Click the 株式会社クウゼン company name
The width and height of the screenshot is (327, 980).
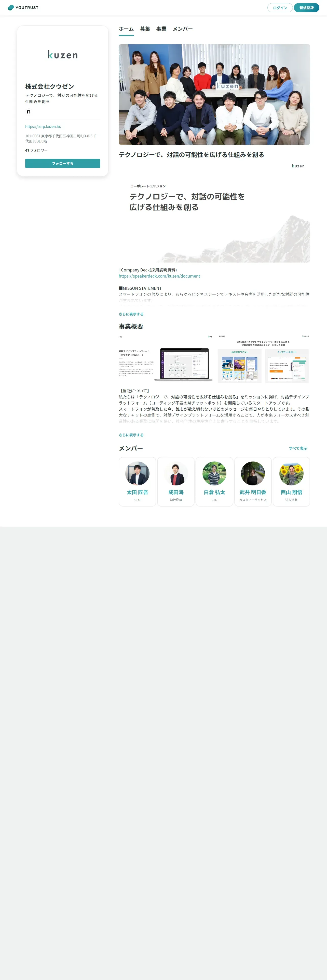click(x=49, y=86)
